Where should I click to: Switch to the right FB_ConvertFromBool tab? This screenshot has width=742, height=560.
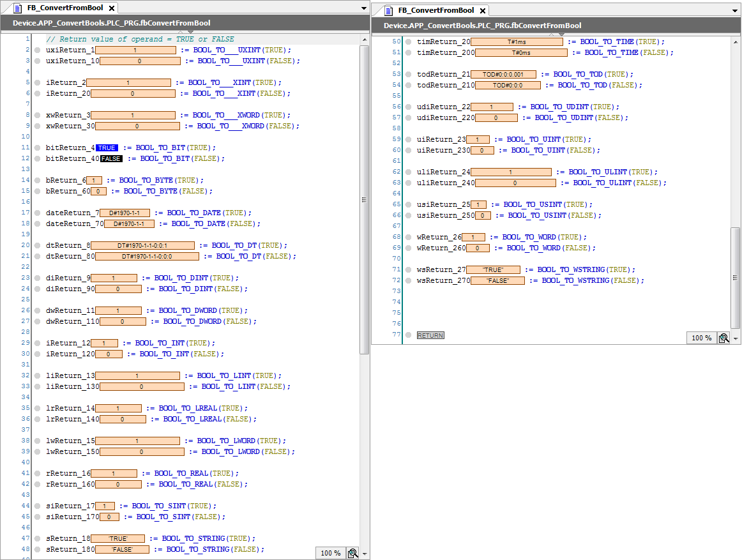[436, 10]
